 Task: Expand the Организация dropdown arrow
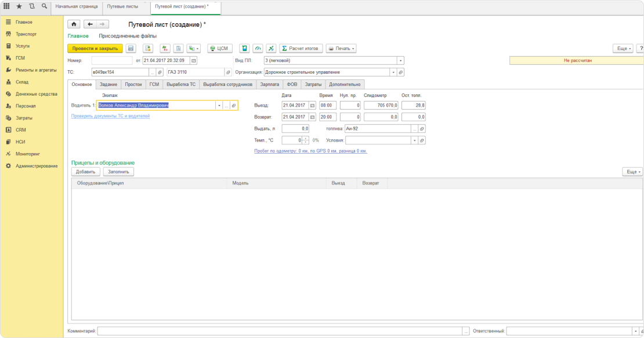pos(393,72)
